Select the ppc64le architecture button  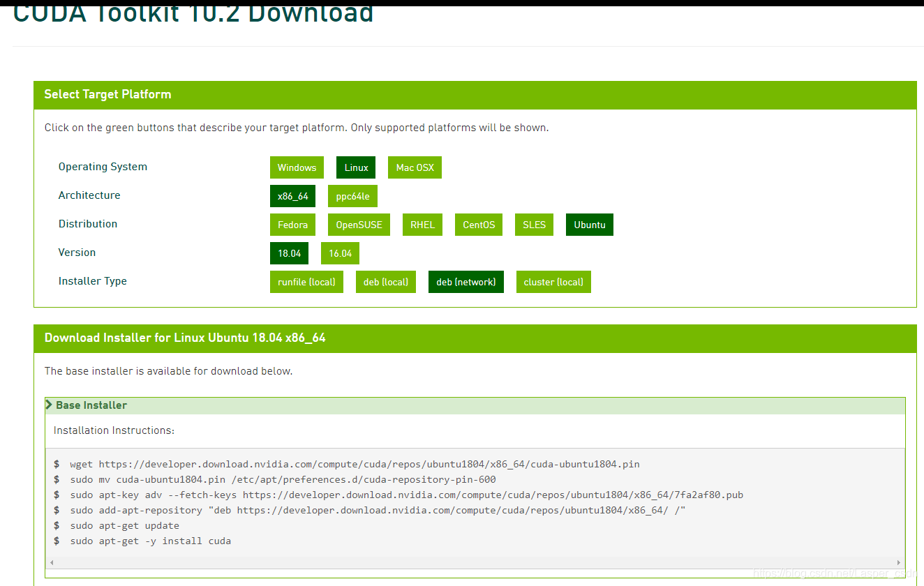coord(352,196)
